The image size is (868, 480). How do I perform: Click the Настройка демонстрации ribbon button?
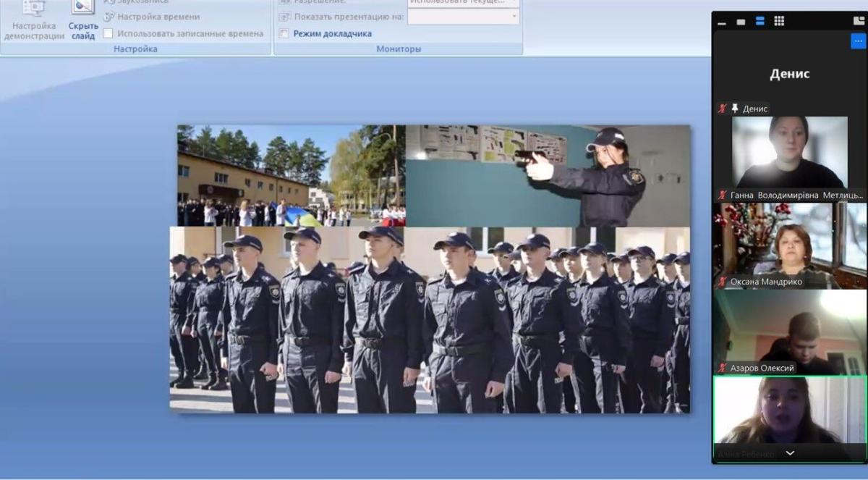click(34, 21)
